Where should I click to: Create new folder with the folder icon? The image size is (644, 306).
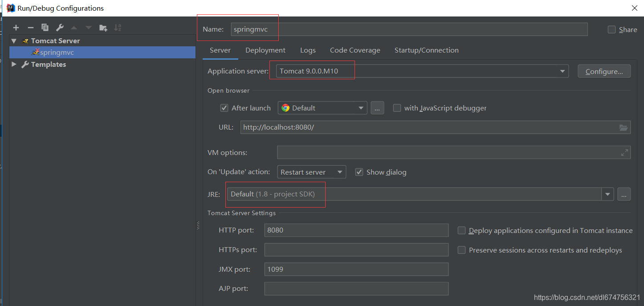[x=103, y=28]
